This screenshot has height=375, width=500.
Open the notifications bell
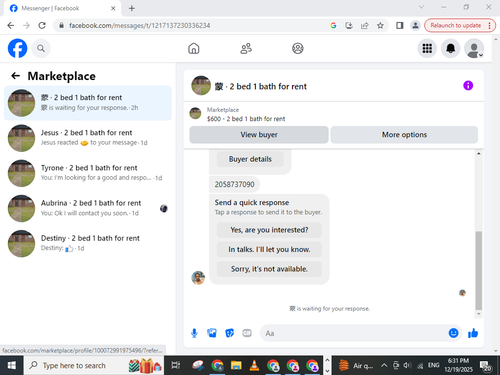pos(451,49)
